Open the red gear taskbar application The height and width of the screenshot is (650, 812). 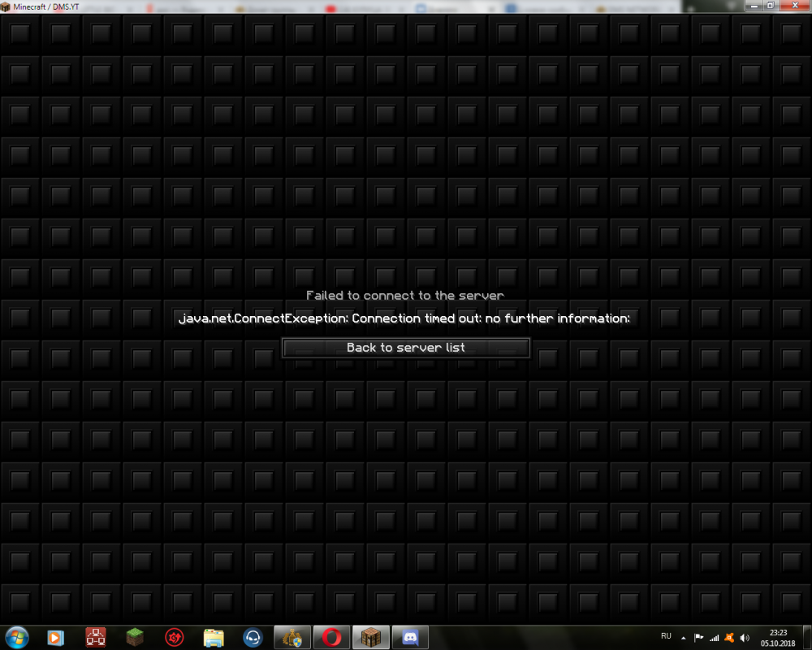coord(174,637)
